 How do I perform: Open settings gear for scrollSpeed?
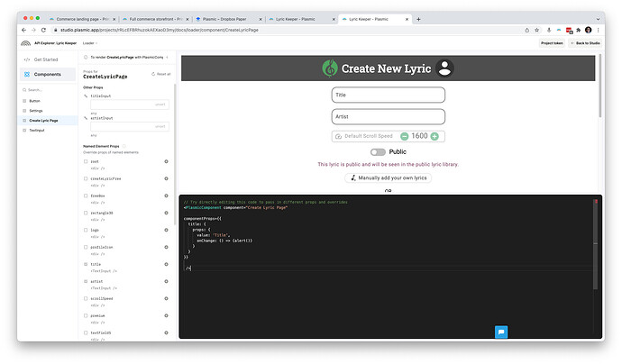point(166,298)
